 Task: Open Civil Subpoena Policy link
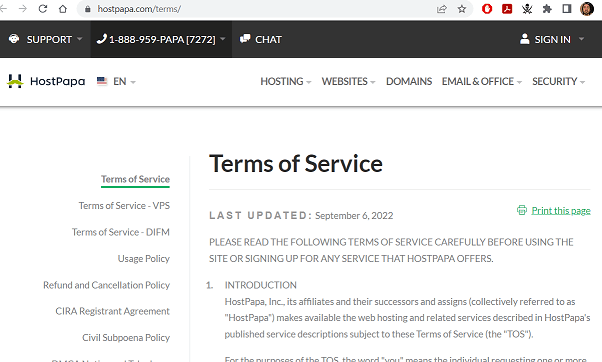tap(126, 337)
